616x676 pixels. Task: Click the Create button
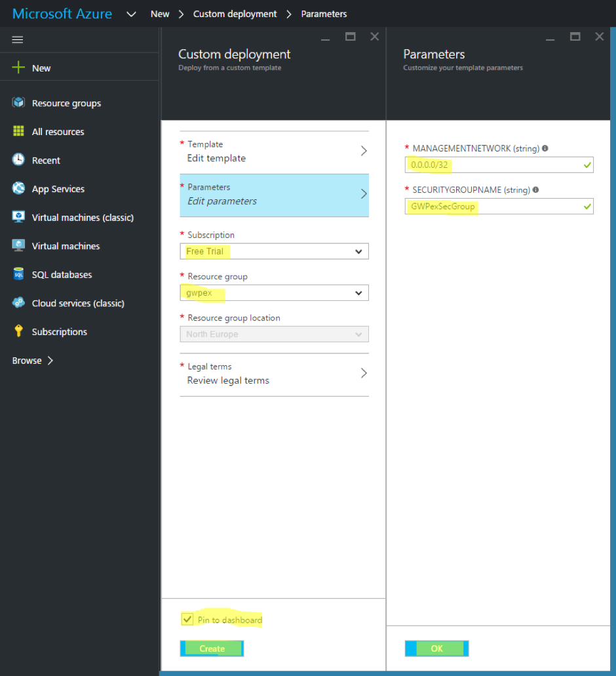[212, 648]
